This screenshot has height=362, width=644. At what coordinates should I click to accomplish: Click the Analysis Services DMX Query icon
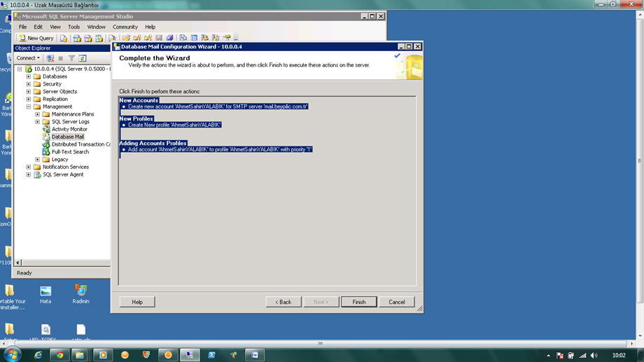88,39
